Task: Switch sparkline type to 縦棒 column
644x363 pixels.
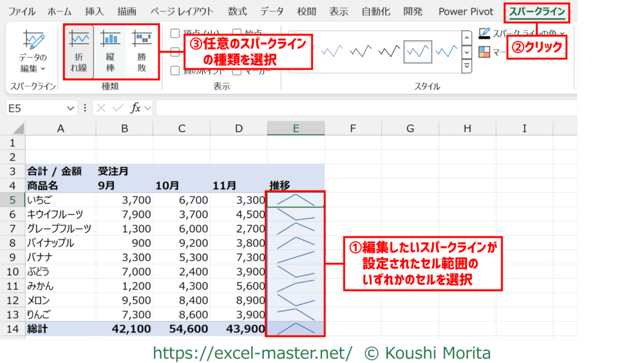Action: 111,50
